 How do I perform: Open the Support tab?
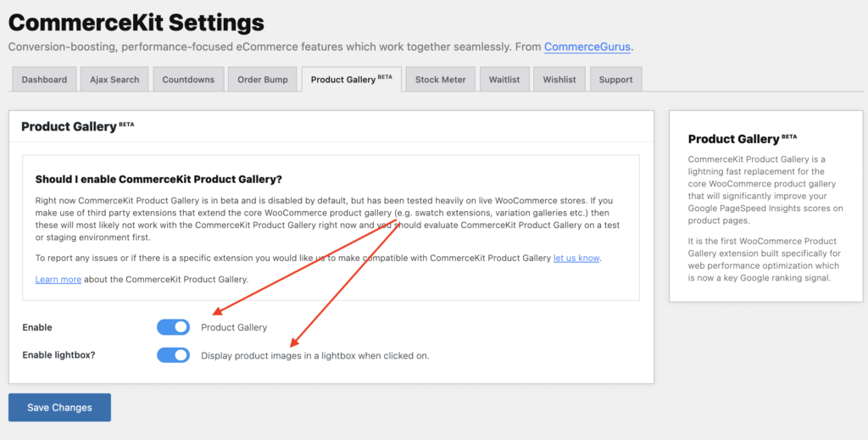[x=615, y=79]
